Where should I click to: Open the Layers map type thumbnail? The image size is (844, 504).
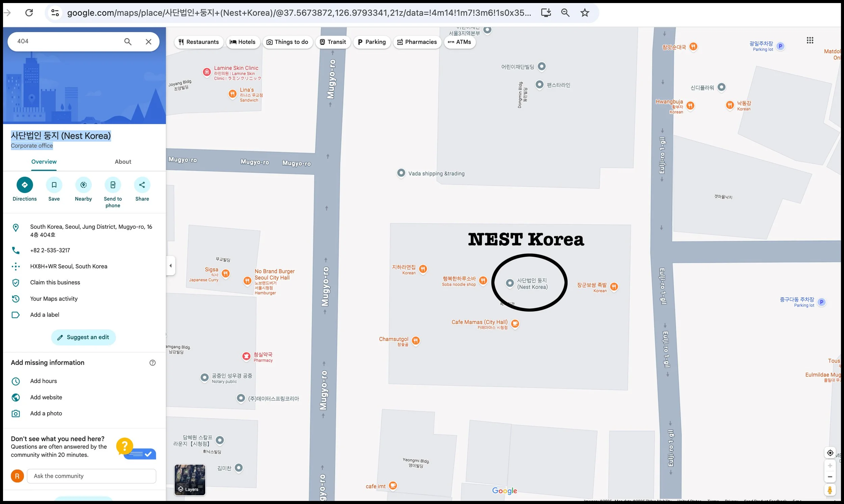pos(190,480)
